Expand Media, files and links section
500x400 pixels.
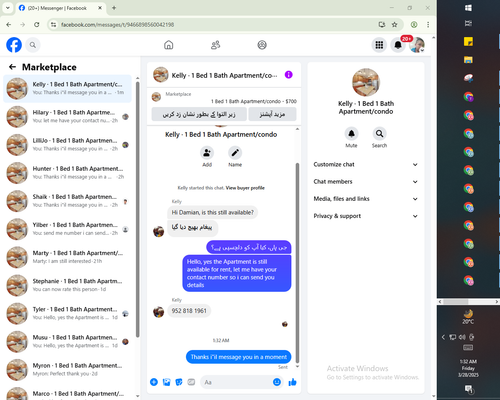[x=366, y=199]
